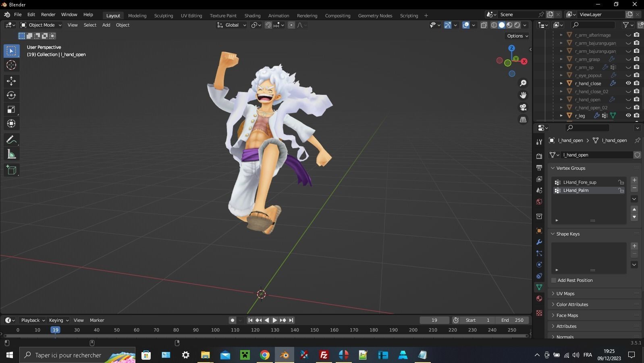Viewport: 644px width, 363px height.
Task: Select the Rotate tool
Action: pyautogui.click(x=11, y=95)
